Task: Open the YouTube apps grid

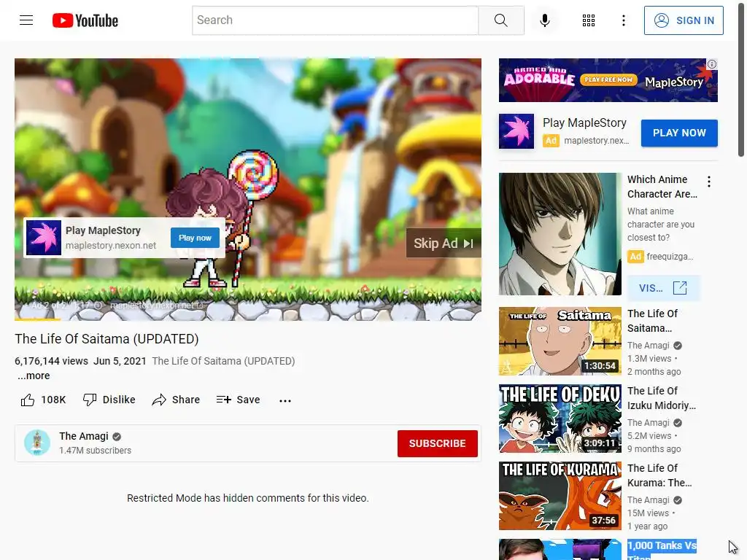Action: tap(589, 20)
